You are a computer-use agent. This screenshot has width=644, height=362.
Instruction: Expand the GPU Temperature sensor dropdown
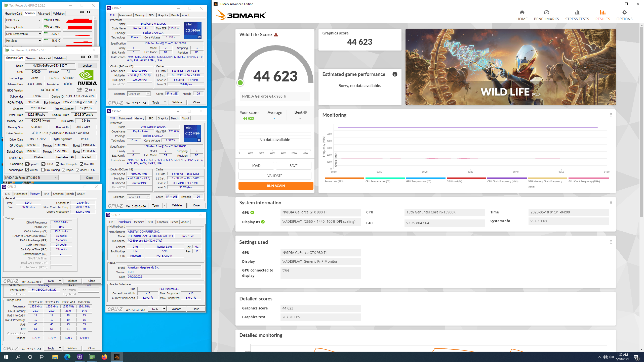pyautogui.click(x=39, y=34)
